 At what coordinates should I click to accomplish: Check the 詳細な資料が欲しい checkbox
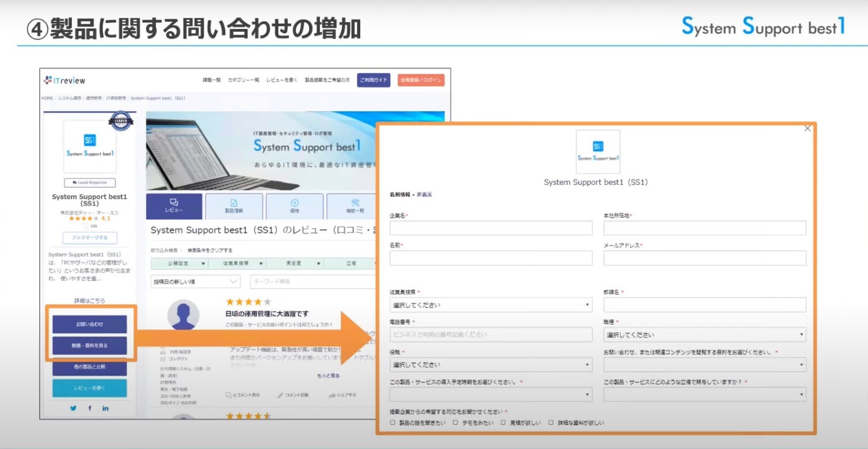coord(551,423)
